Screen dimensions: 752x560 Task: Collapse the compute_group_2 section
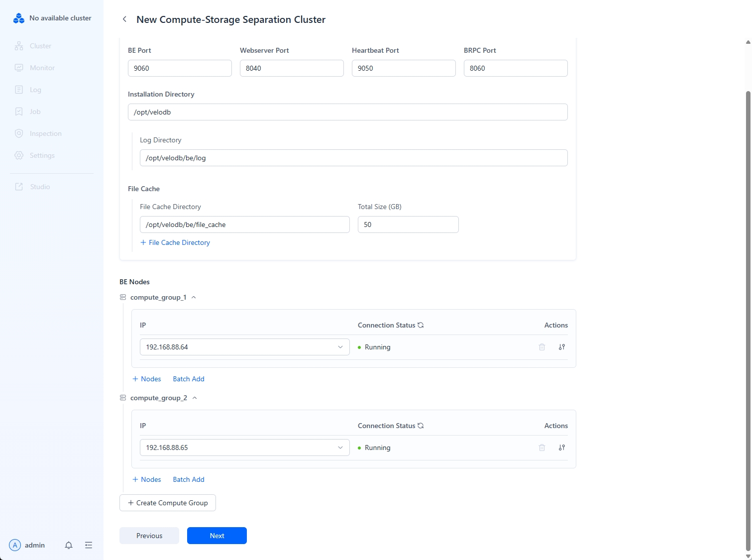click(195, 398)
